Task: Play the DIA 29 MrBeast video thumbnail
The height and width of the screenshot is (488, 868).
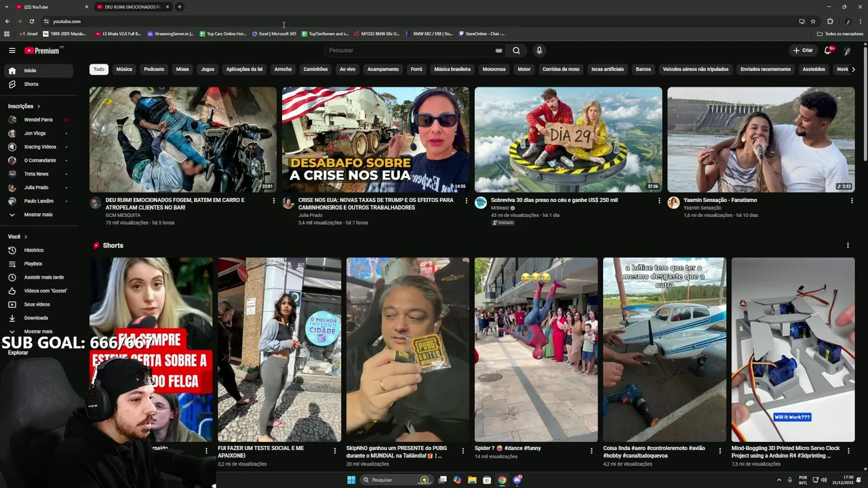Action: click(x=568, y=140)
